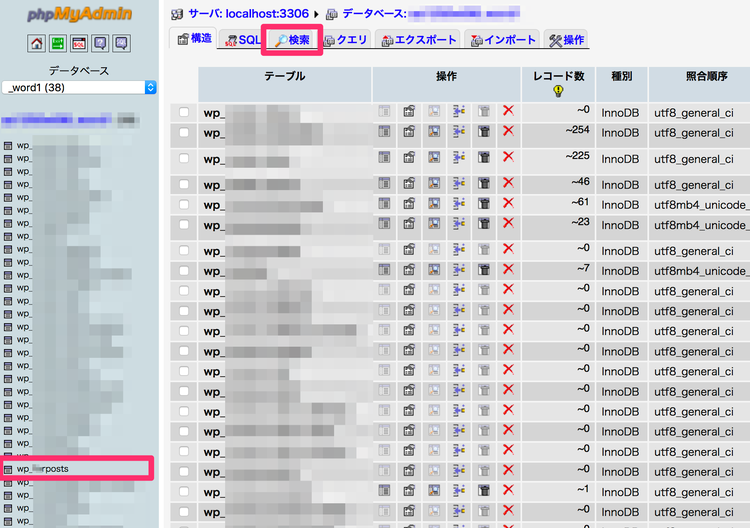Open the インポート tab
This screenshot has width=750, height=528.
tap(503, 40)
